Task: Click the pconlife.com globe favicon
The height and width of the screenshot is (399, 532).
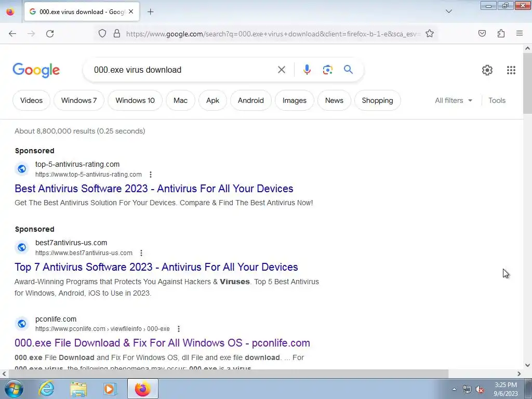Action: click(x=22, y=324)
